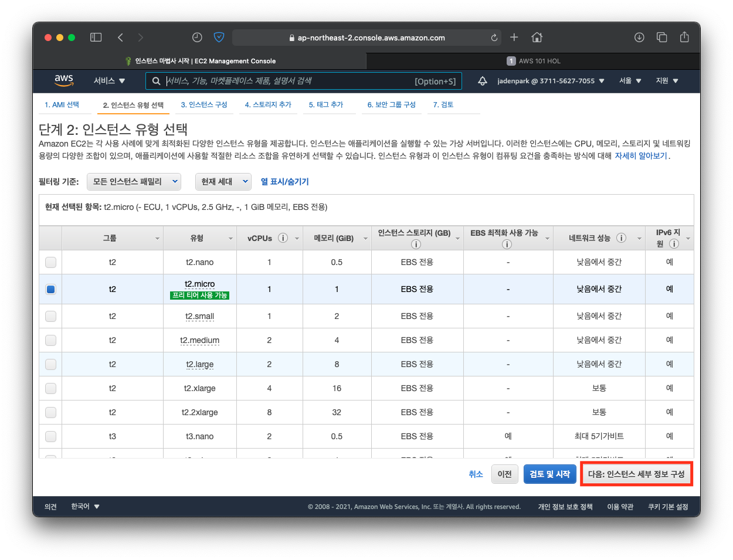This screenshot has height=560, width=733.
Task: Open the 유형 column filter arrow
Action: tap(230, 239)
